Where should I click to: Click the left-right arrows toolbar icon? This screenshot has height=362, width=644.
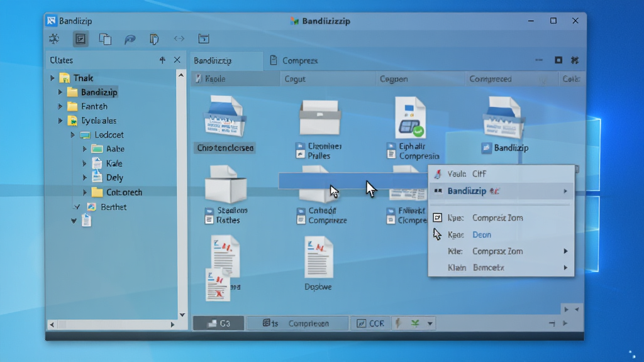179,38
